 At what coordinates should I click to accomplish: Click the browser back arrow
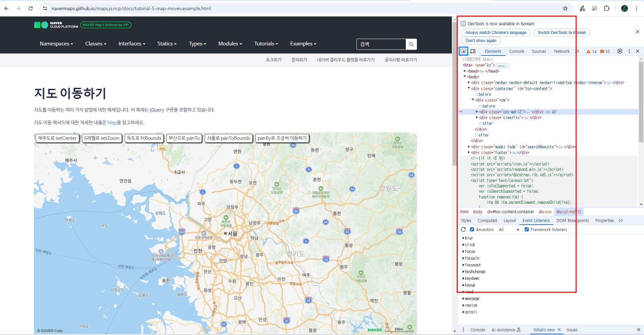[6, 8]
